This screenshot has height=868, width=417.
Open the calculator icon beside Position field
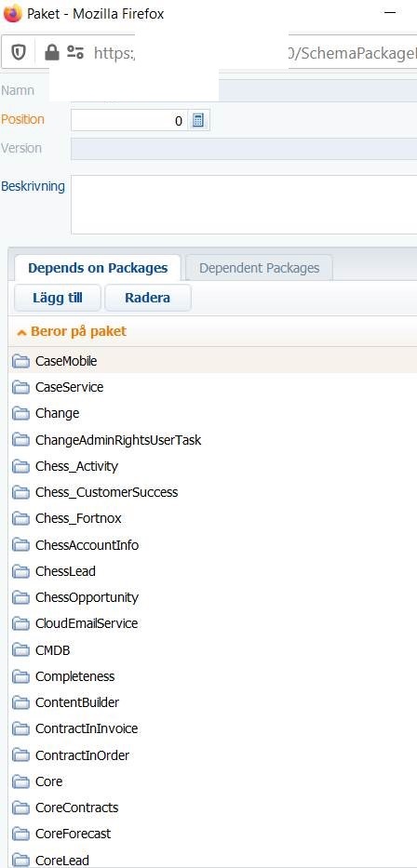(x=198, y=120)
